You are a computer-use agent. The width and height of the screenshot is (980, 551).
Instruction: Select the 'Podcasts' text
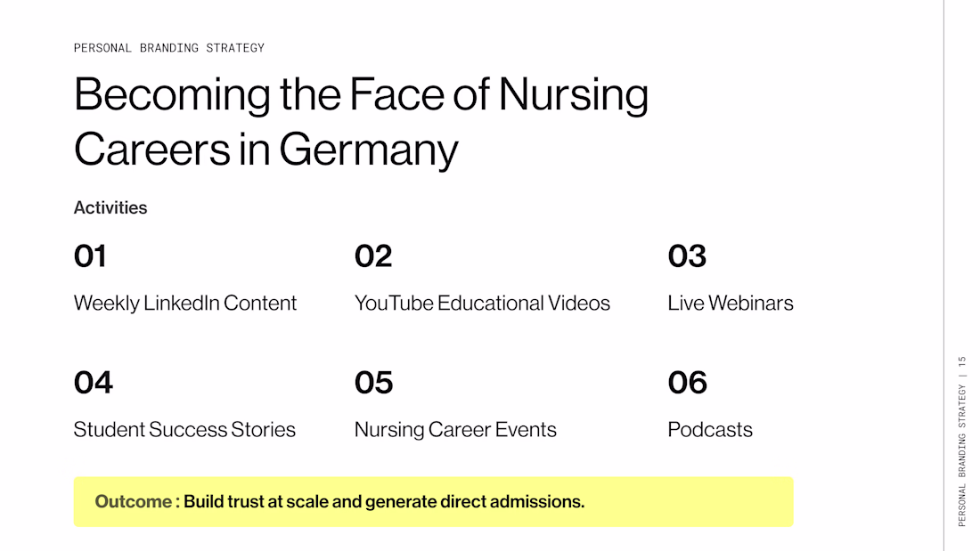(710, 430)
